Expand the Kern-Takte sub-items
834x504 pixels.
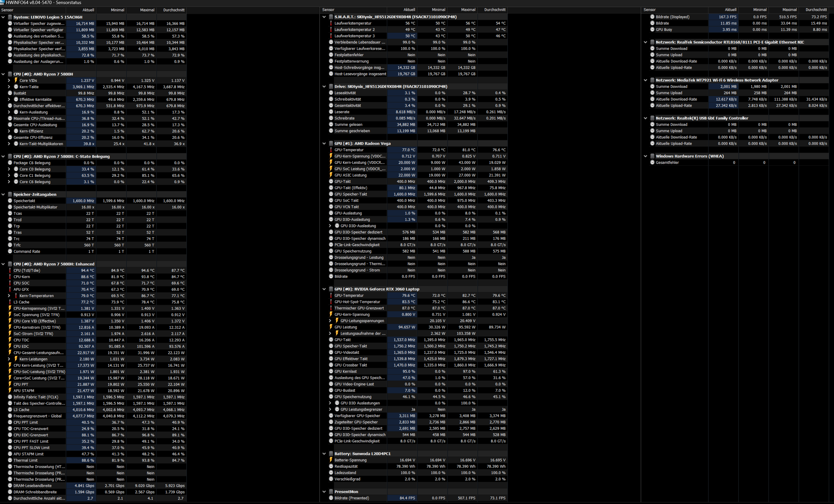[9, 87]
